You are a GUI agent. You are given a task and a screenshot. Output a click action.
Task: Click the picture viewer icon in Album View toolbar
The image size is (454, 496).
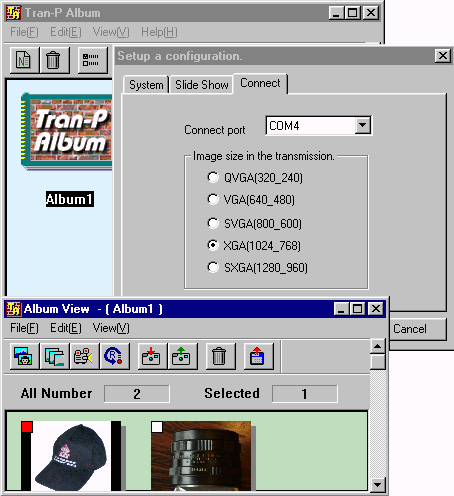(24, 356)
